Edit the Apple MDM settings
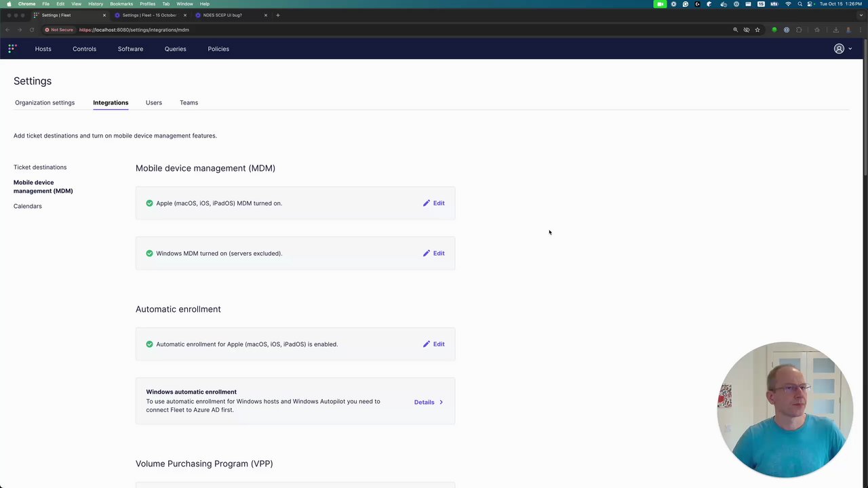Viewport: 868px width, 488px height. click(434, 203)
